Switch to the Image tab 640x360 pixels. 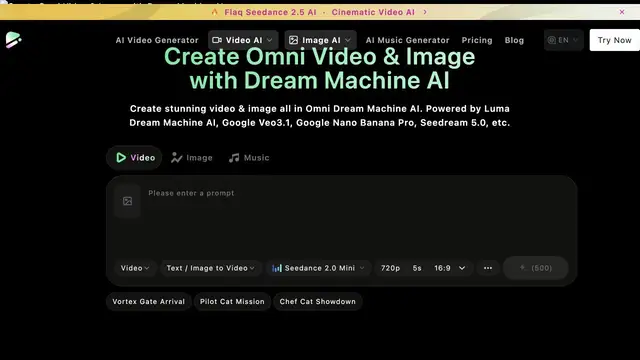(x=191, y=158)
